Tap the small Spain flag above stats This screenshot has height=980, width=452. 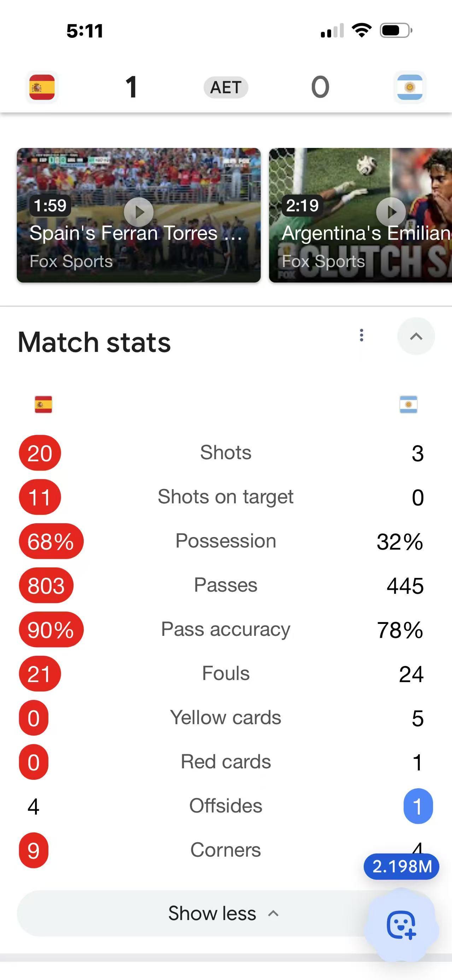point(43,405)
